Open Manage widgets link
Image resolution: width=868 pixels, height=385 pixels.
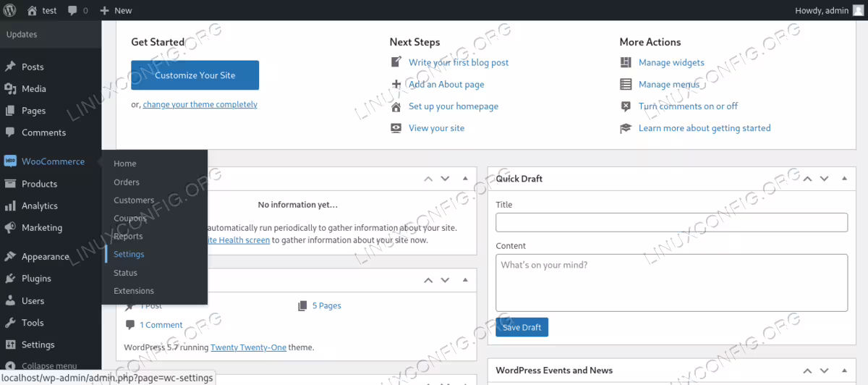tap(671, 62)
